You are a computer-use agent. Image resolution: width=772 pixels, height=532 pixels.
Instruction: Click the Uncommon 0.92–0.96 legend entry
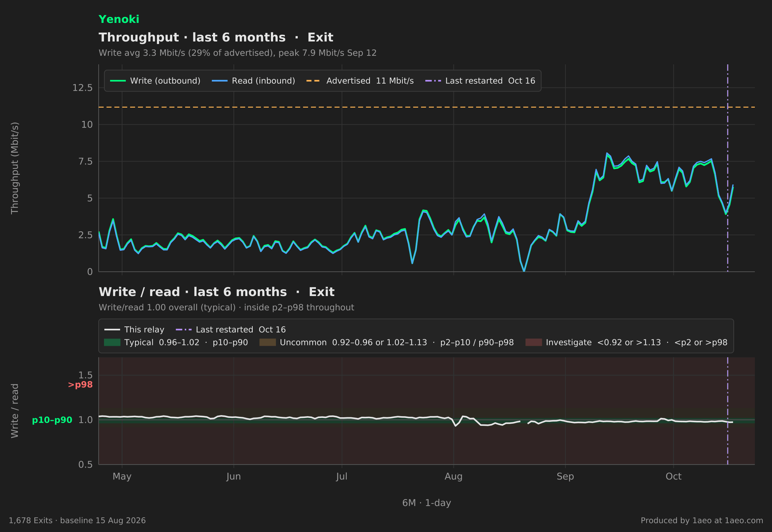click(386, 343)
